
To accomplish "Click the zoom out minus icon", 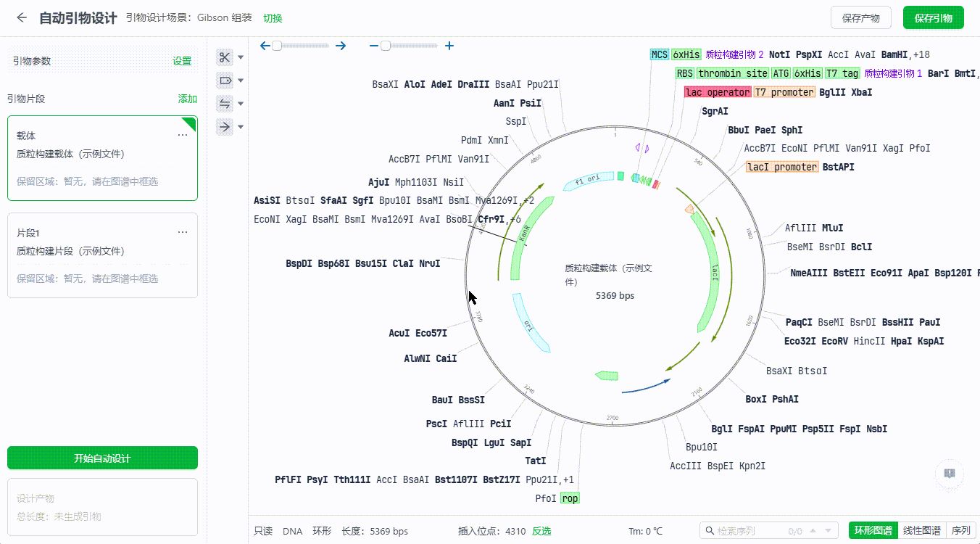I will 374,46.
